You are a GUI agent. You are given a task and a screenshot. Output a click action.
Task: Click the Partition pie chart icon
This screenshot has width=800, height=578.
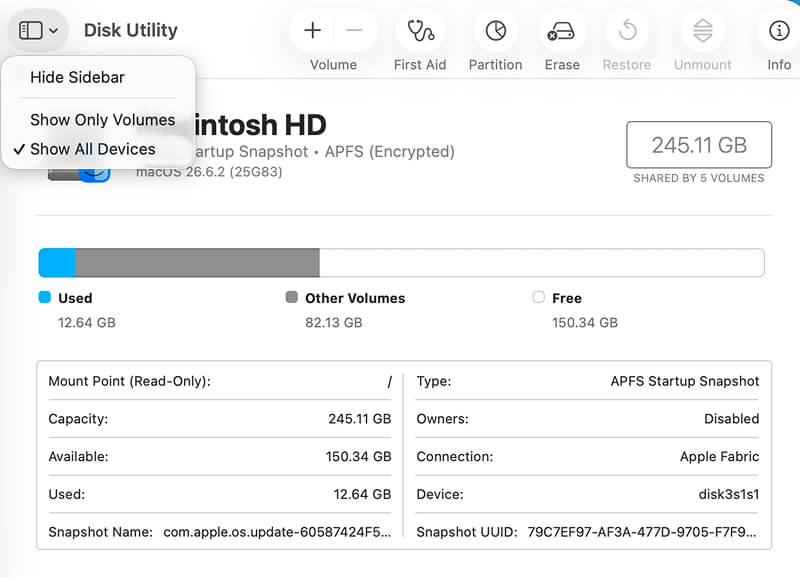[x=495, y=31]
